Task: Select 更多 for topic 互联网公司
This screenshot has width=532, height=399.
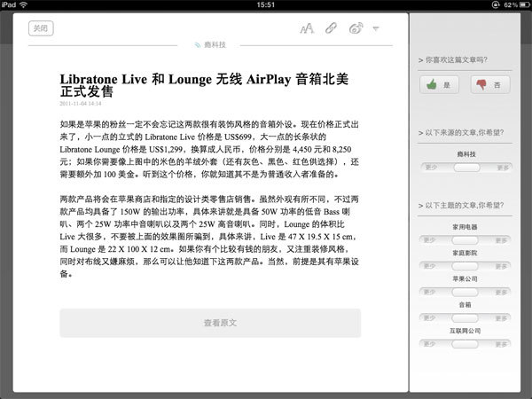Action: pyautogui.click(x=501, y=344)
